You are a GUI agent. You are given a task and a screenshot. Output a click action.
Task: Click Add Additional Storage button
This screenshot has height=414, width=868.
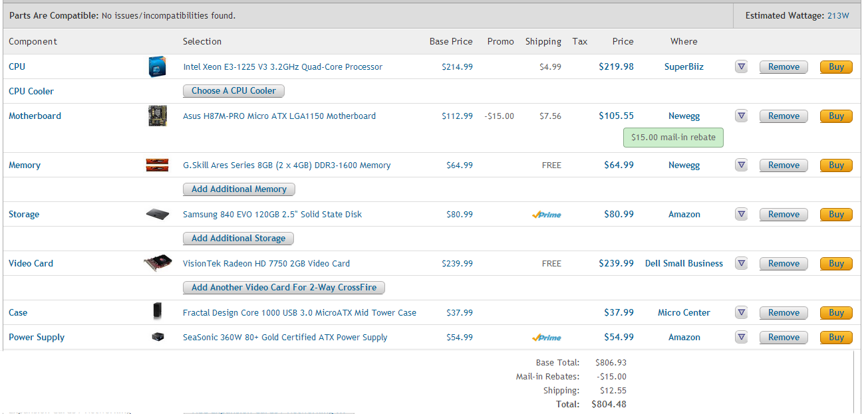click(238, 239)
